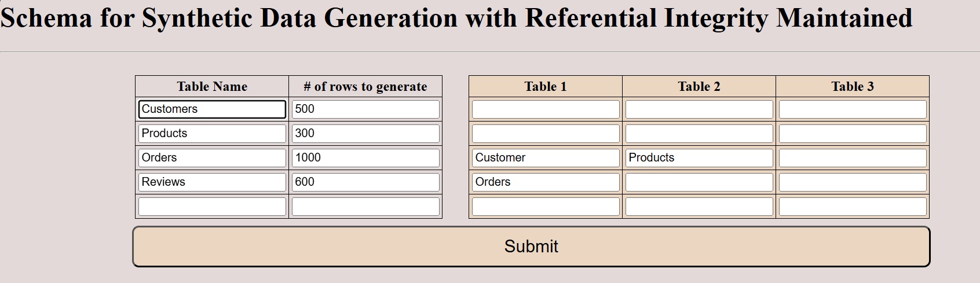Image resolution: width=980 pixels, height=283 pixels.
Task: Click the first-row Table 1 empty field
Action: point(546,109)
